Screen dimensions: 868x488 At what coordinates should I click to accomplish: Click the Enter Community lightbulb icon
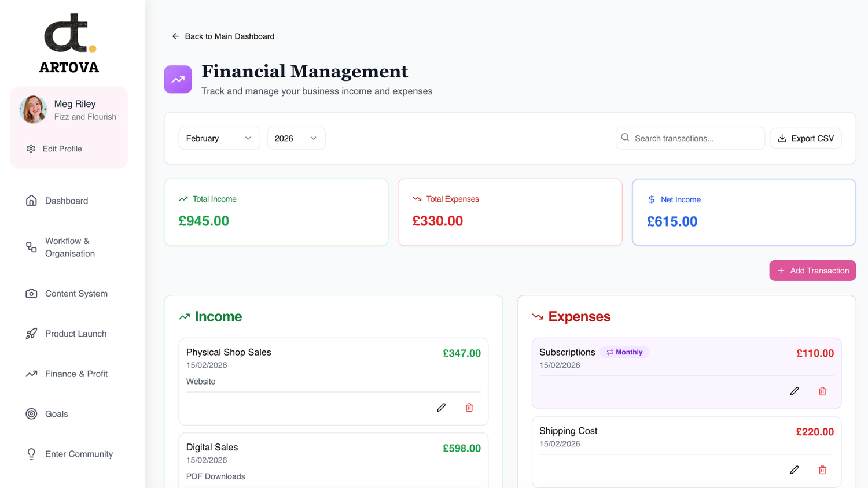pyautogui.click(x=31, y=454)
